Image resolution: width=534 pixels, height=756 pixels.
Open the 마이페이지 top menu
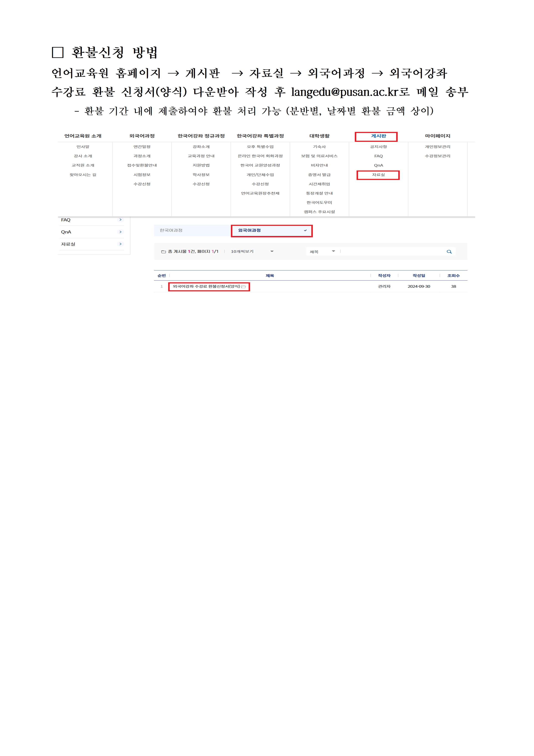(437, 136)
